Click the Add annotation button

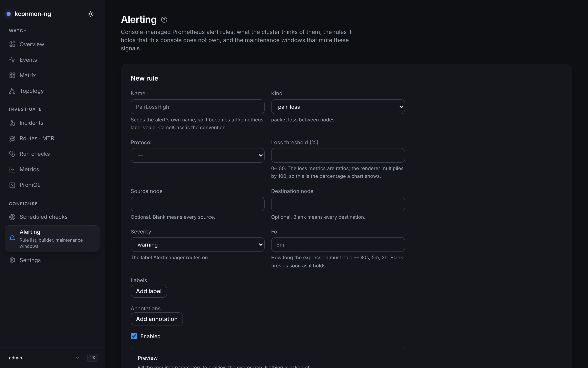click(157, 319)
